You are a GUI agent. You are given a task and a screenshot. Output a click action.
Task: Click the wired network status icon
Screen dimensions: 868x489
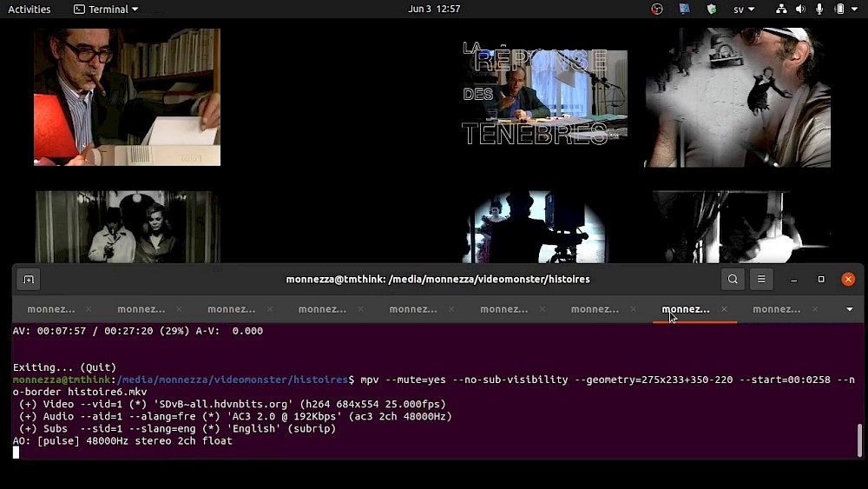[x=781, y=10]
